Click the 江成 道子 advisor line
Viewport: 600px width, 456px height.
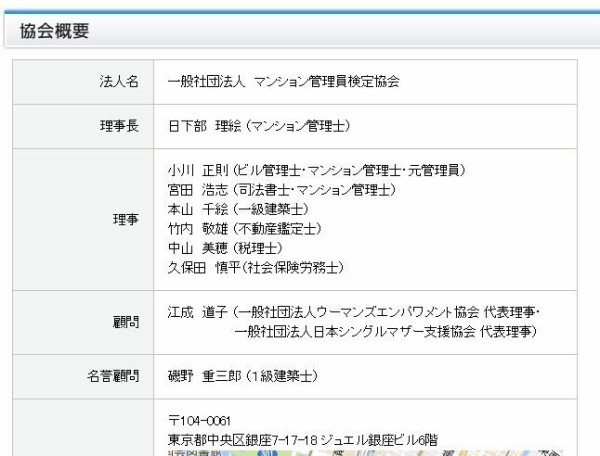(x=354, y=312)
